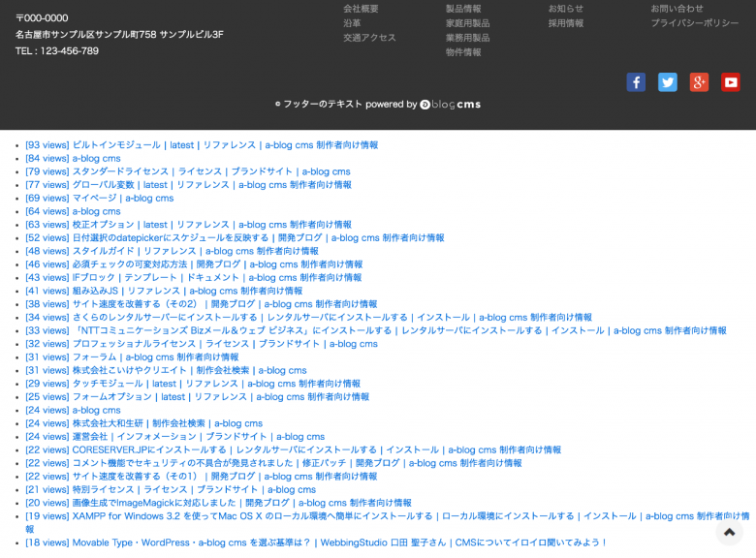Open the 46 views 必須チェック link
Viewport: 756px width, 558px height.
pos(194,264)
